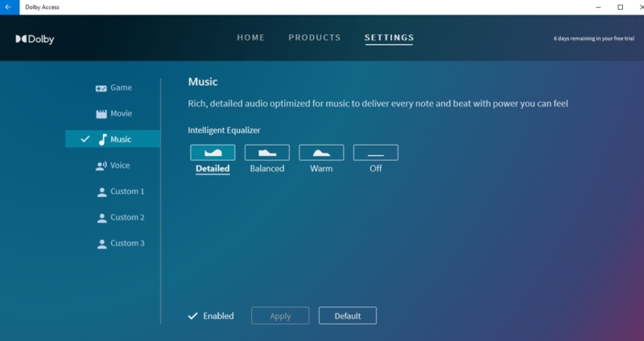Turn the Intelligent Equalizer Off
This screenshot has height=341, width=644.
coord(376,153)
